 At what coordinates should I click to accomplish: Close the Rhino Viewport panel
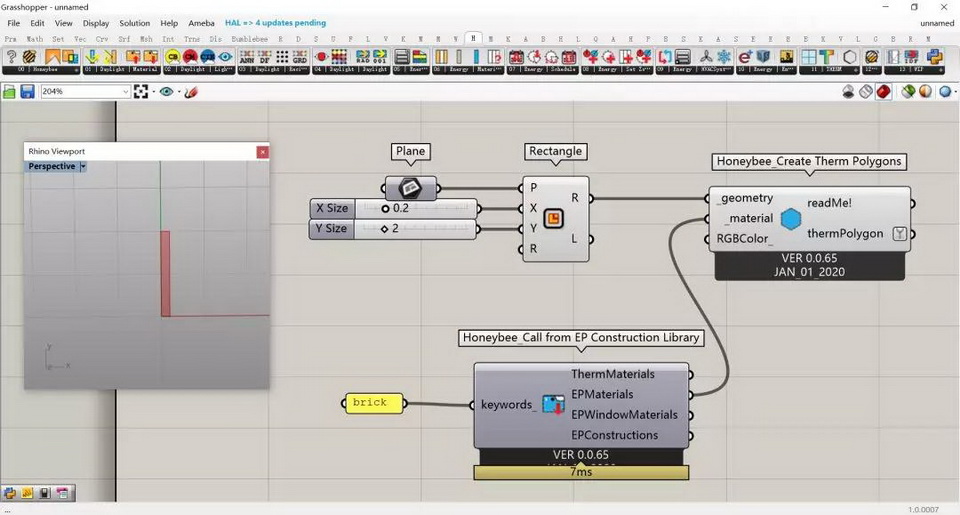click(x=262, y=152)
